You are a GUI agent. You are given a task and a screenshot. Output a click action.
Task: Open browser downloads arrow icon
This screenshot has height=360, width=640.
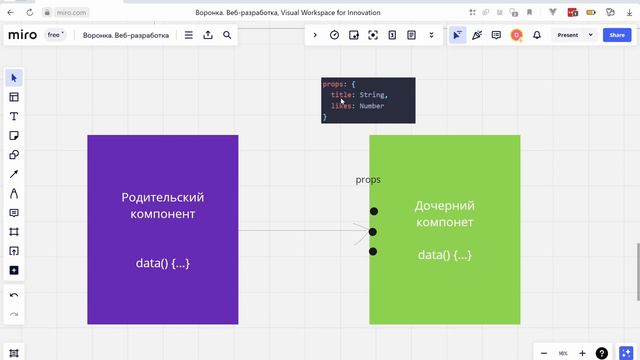pyautogui.click(x=629, y=13)
